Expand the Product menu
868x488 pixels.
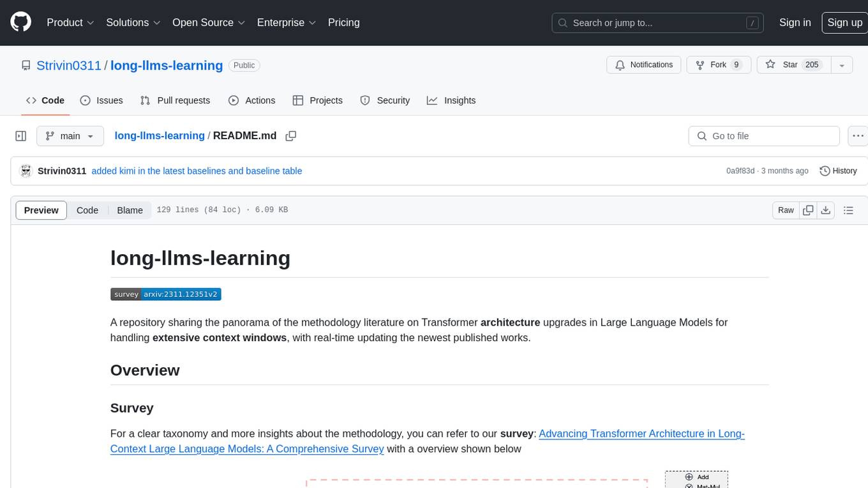tap(70, 22)
